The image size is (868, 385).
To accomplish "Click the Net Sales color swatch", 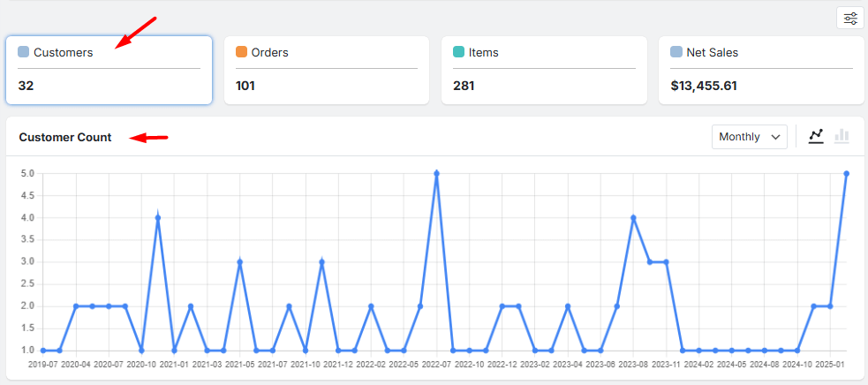I will (x=676, y=52).
